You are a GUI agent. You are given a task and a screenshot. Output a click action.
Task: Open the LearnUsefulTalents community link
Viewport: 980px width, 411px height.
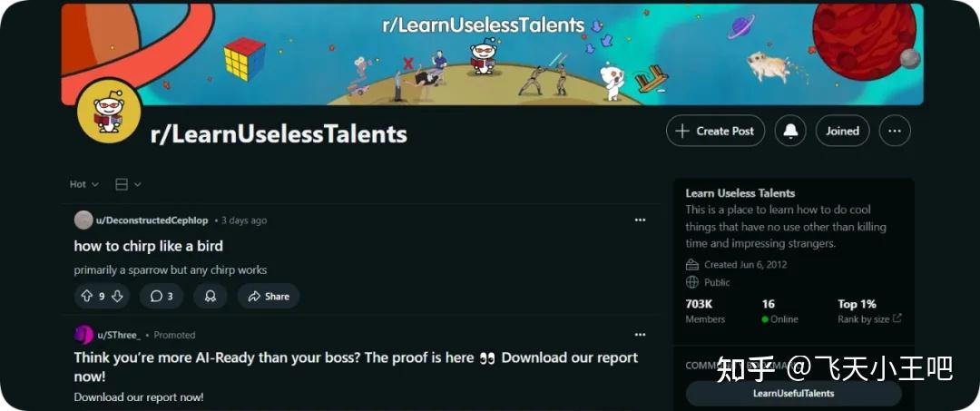pos(793,393)
